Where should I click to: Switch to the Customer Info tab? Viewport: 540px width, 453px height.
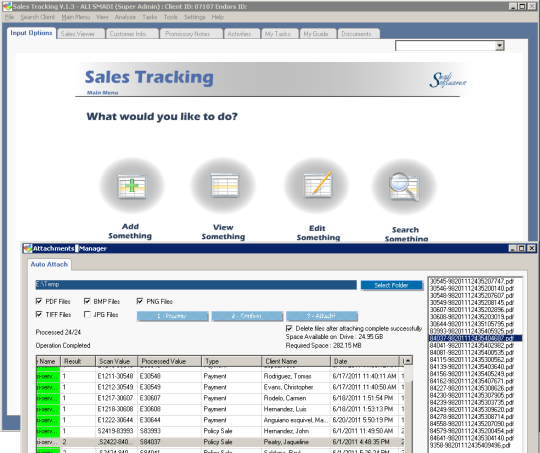coord(132,34)
